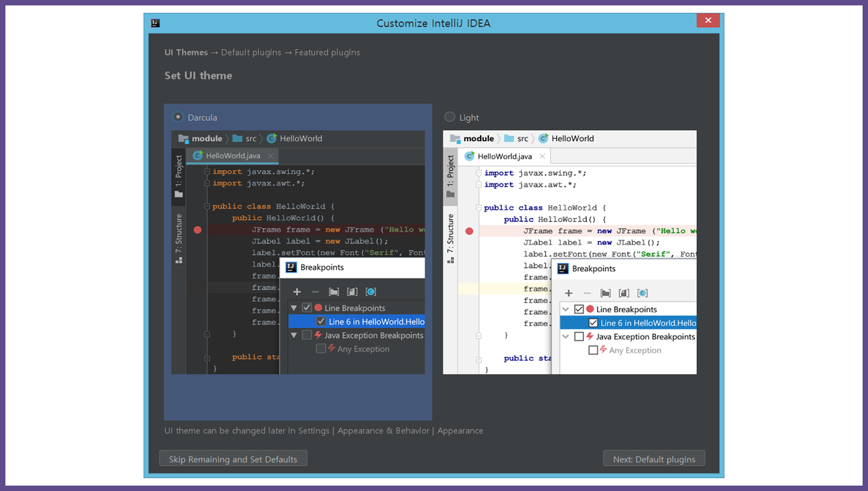Click the IntelliJ IDEA logo in title bar

point(155,23)
